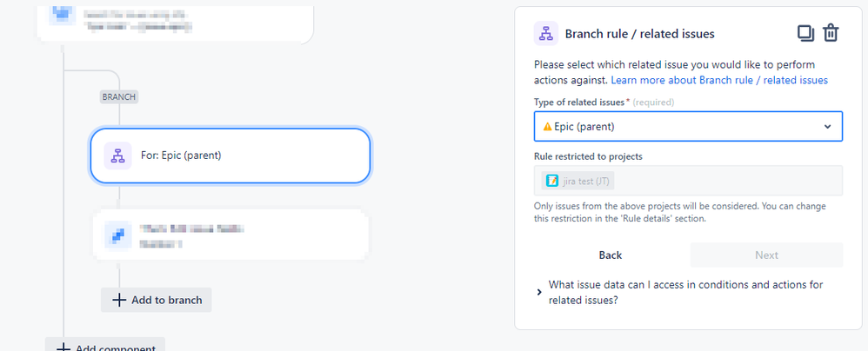Click the duplicate component icon

tap(805, 33)
